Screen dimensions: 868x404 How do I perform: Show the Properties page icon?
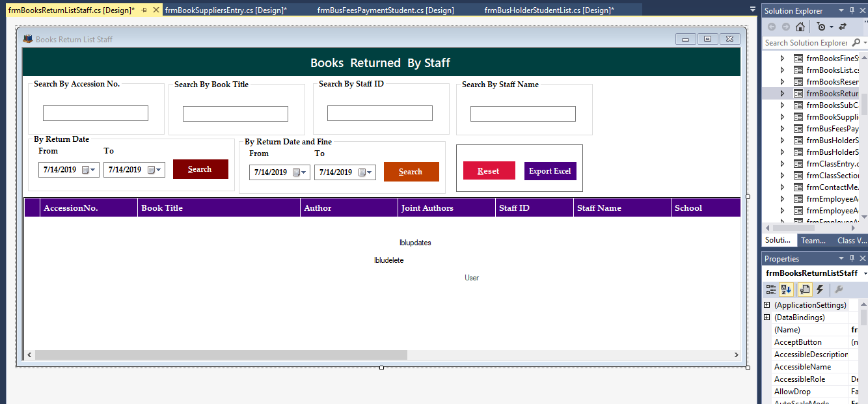pos(804,290)
